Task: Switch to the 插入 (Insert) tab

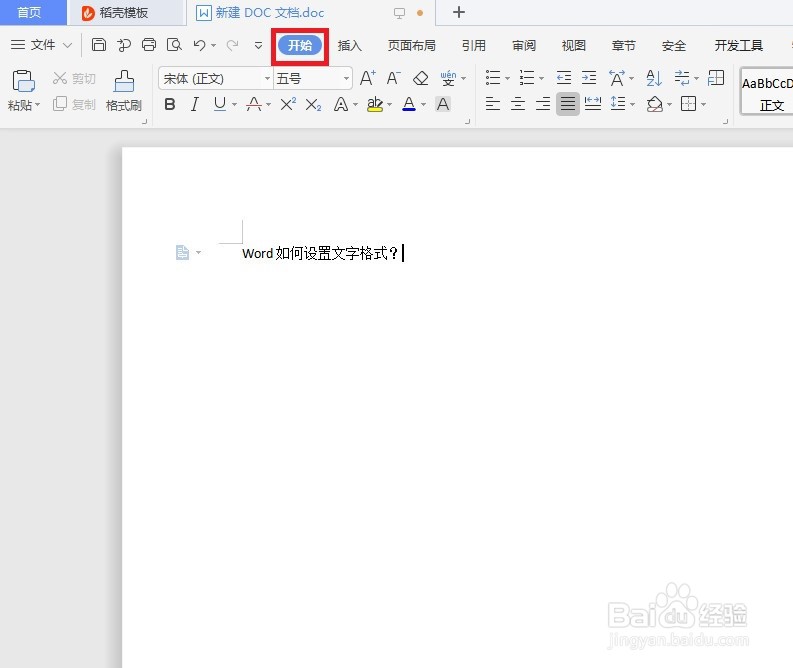Action: pyautogui.click(x=349, y=46)
